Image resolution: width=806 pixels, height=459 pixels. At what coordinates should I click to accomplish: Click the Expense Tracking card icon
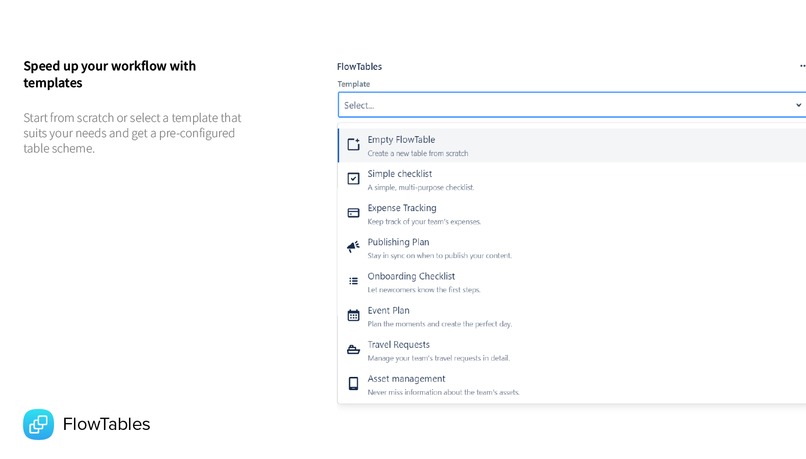(353, 213)
